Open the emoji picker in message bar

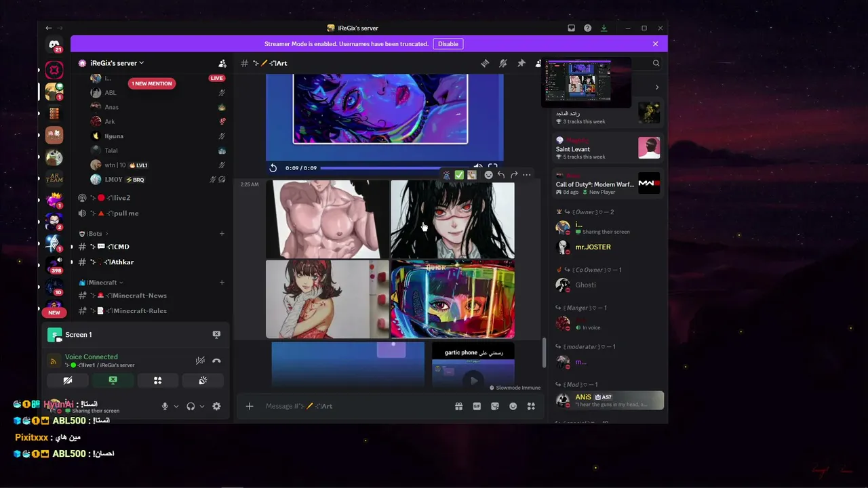click(x=513, y=406)
